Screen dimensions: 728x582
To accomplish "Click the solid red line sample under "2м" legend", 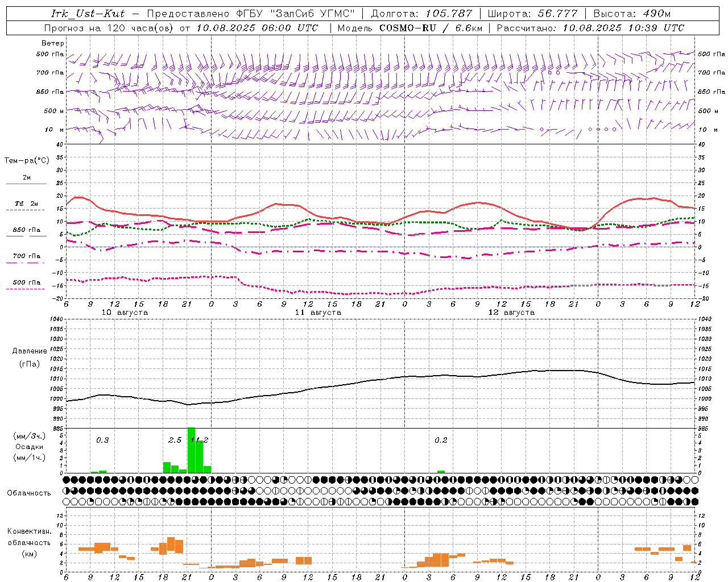I will [x=26, y=184].
